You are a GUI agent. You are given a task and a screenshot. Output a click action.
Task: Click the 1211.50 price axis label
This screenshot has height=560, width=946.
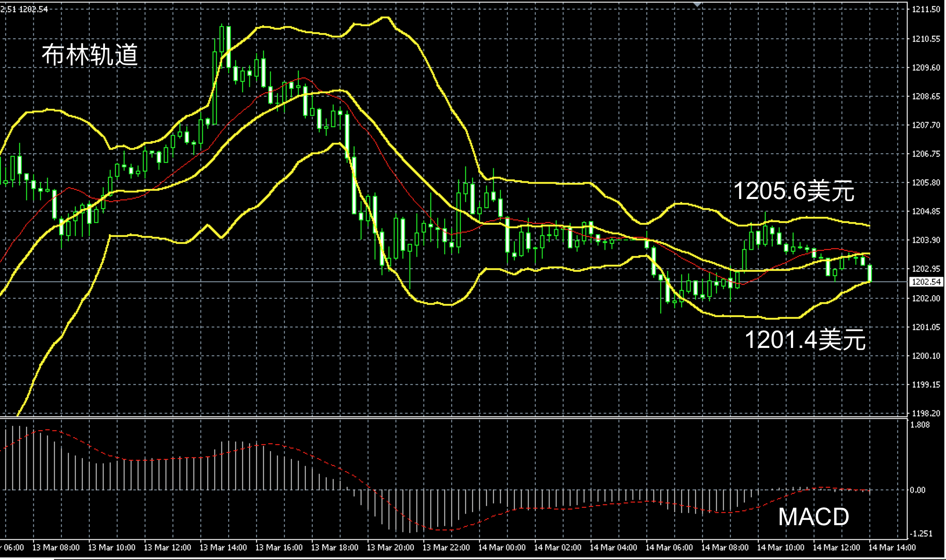click(x=926, y=10)
